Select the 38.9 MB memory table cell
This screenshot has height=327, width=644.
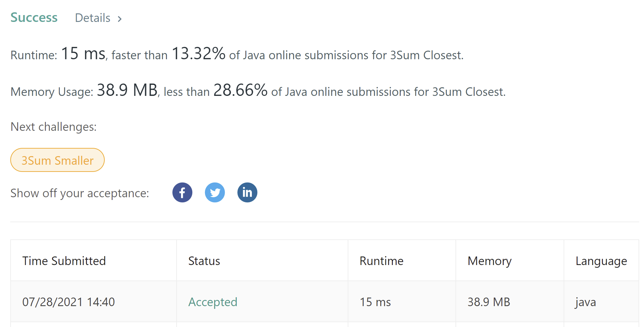[x=489, y=302]
